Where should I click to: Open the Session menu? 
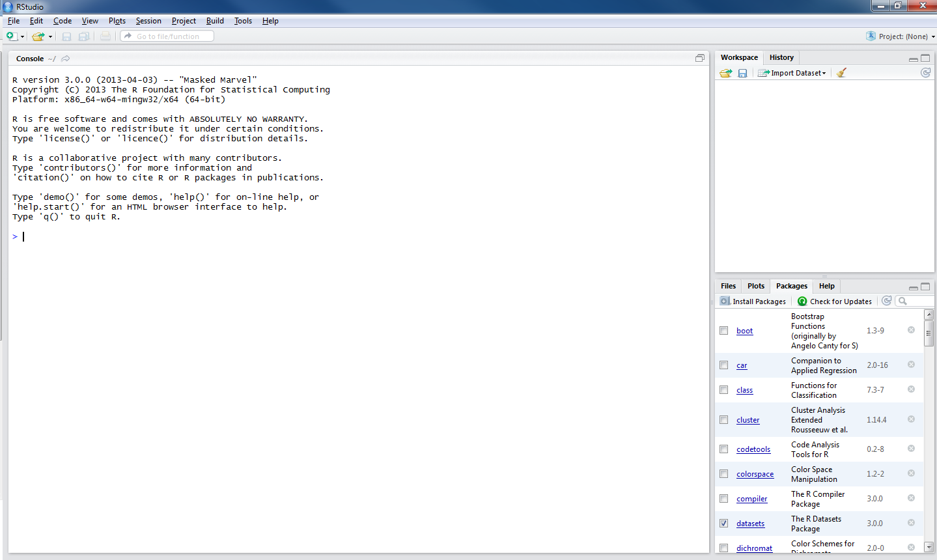148,21
